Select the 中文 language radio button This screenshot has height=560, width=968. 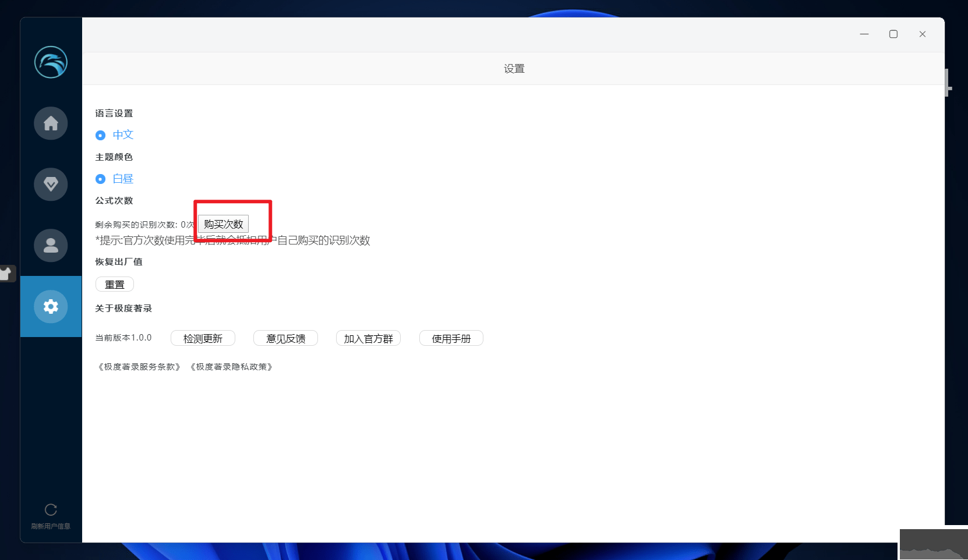coord(100,135)
